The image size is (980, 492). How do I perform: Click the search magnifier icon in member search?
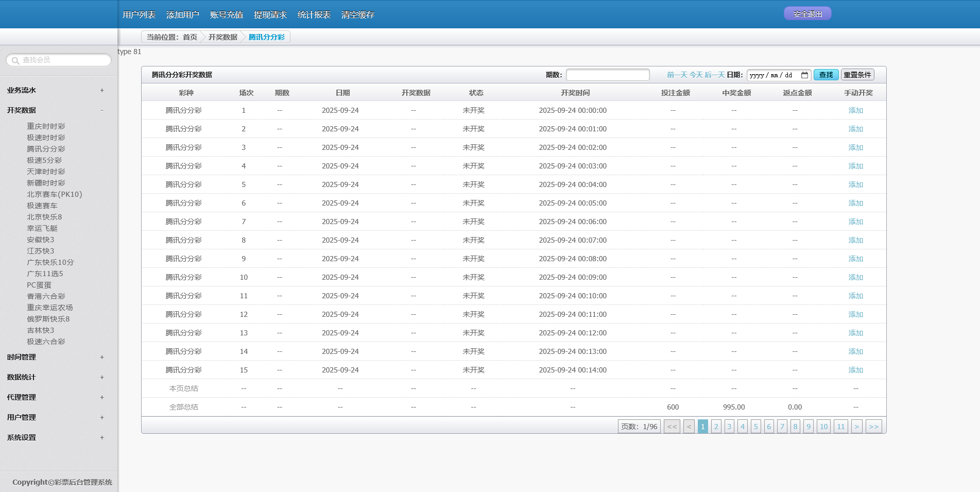15,60
